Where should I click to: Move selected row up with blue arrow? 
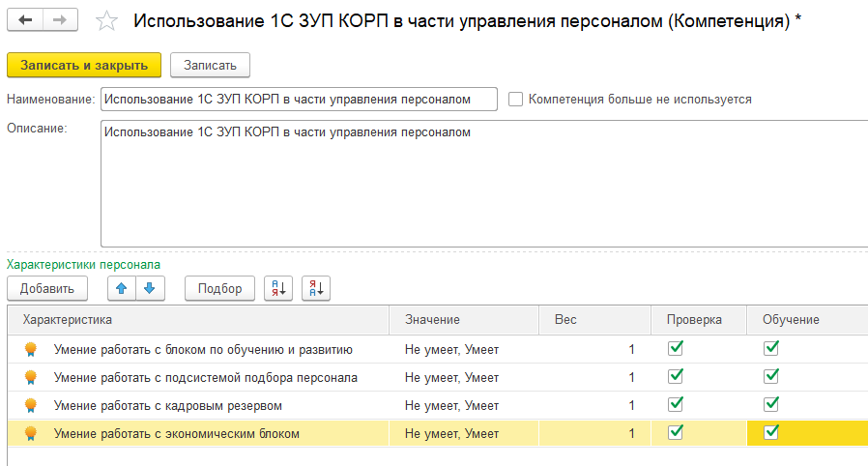click(122, 288)
